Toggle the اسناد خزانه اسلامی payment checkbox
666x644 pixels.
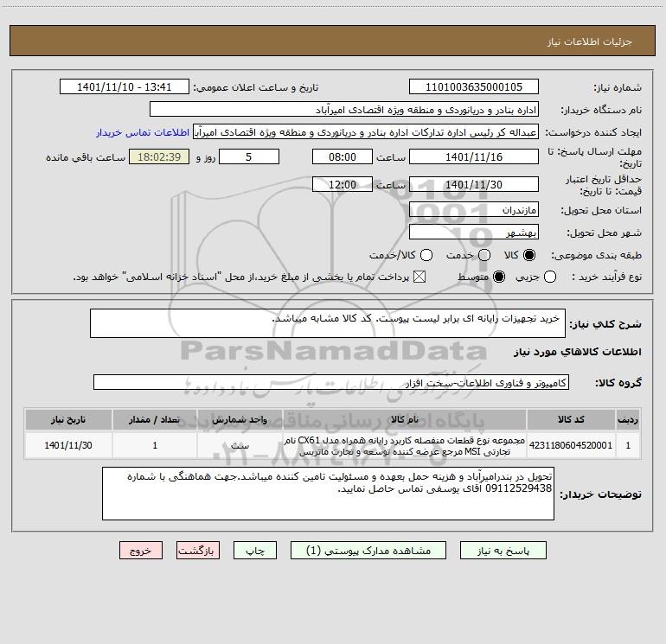click(419, 277)
